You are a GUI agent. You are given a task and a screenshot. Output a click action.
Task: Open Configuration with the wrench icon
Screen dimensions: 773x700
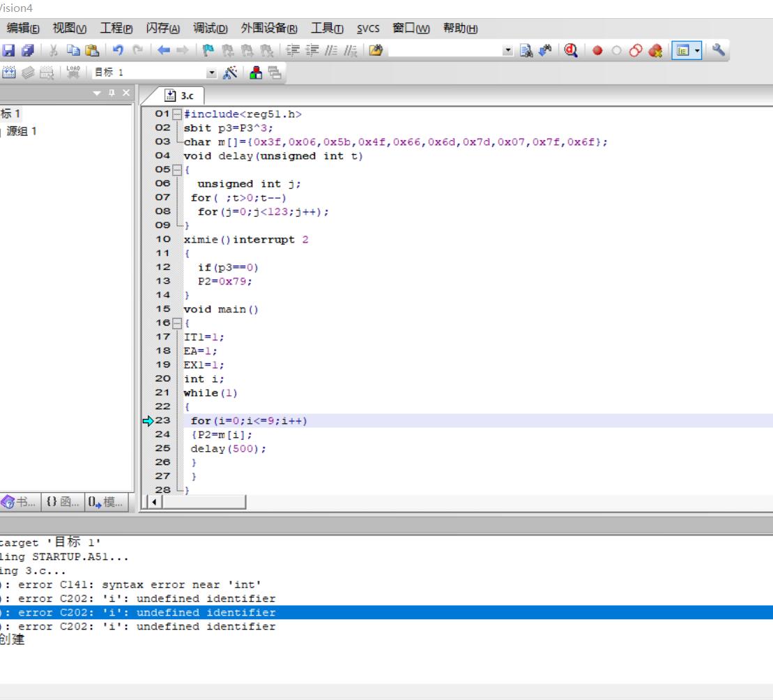tap(718, 50)
